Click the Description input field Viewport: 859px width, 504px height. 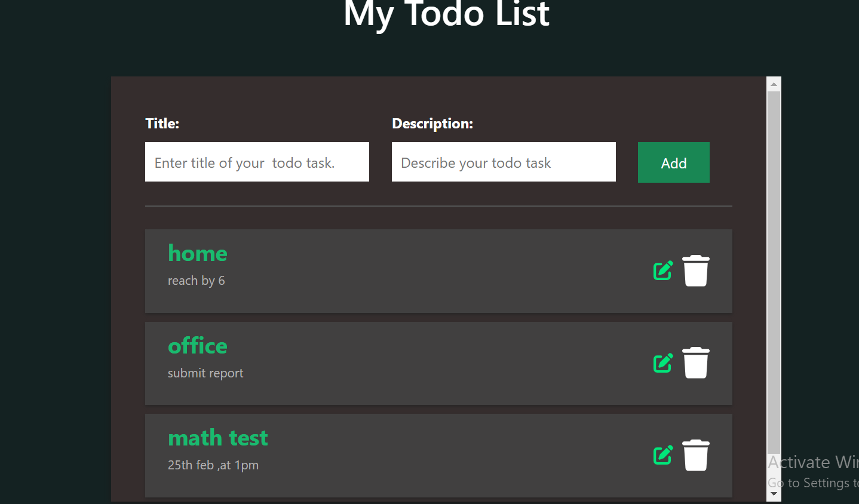coord(504,162)
